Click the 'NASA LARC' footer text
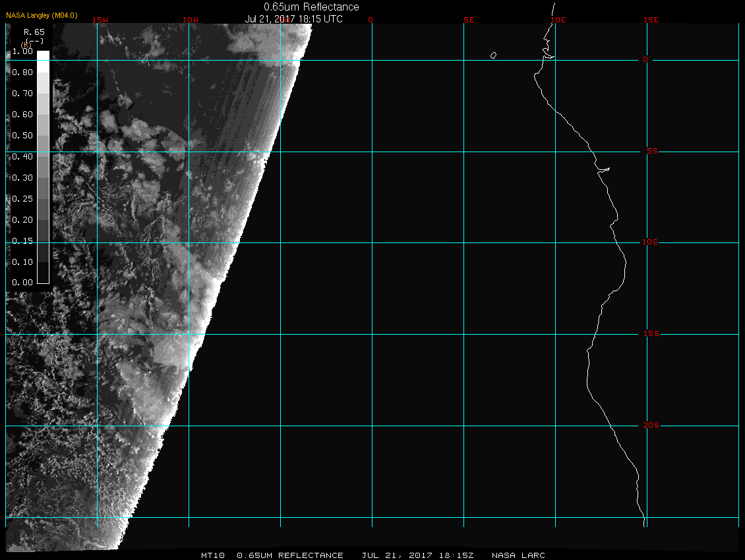Screen dimensions: 745x560 tap(518, 555)
